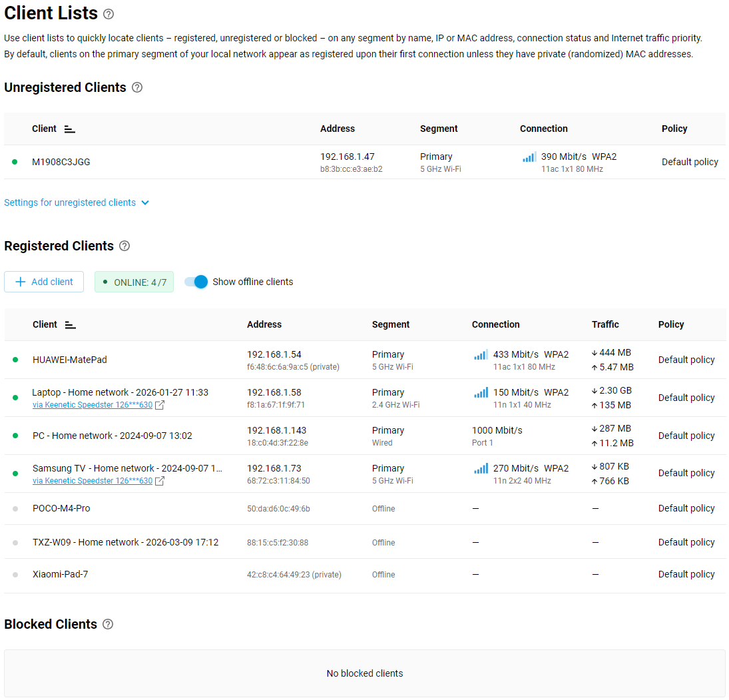Open via Keenetic Speedster link under Samsung TV
The image size is (729, 700).
pyautogui.click(x=93, y=481)
